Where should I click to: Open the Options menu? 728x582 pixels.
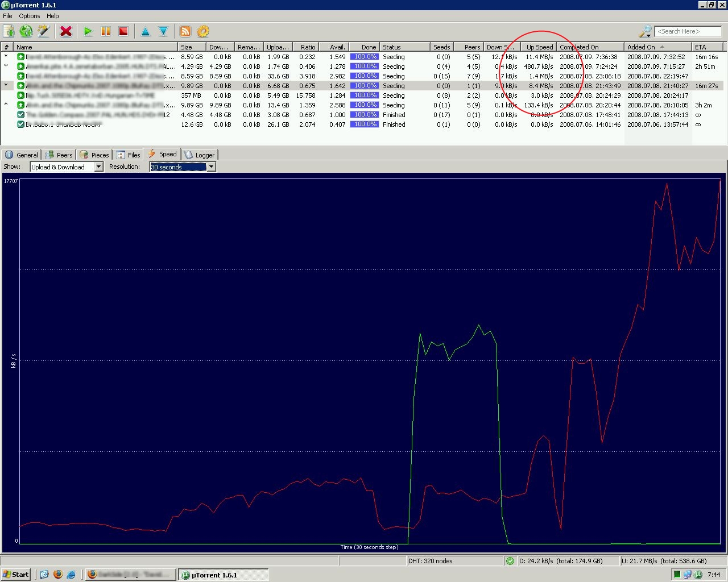coord(29,16)
